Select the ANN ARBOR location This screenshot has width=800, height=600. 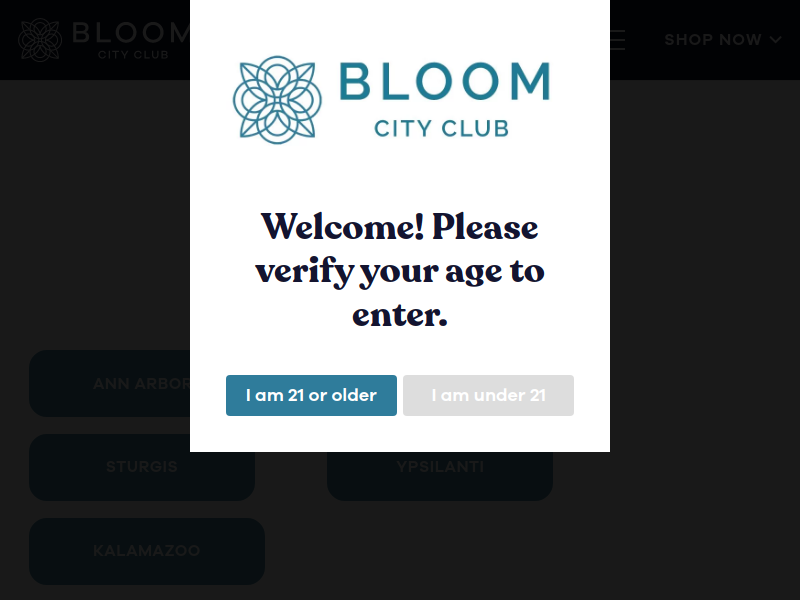(110, 383)
